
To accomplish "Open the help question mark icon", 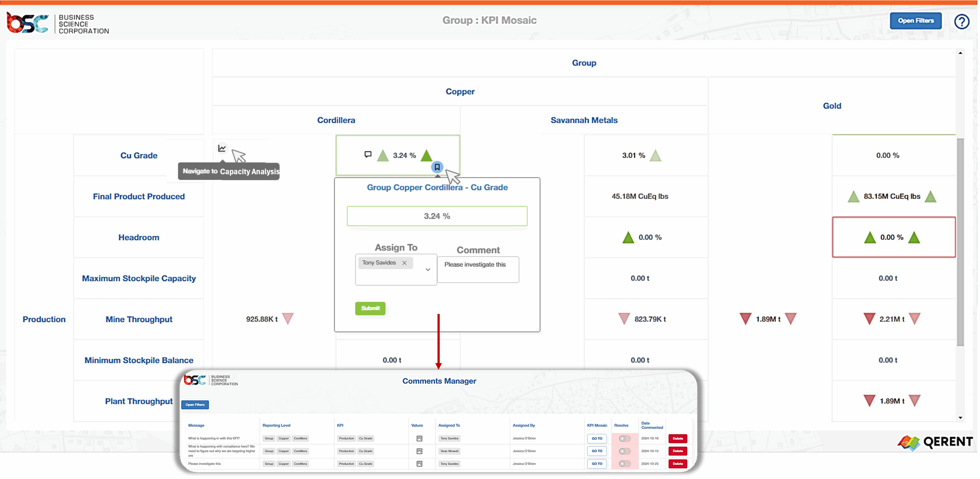I will click(x=962, y=22).
